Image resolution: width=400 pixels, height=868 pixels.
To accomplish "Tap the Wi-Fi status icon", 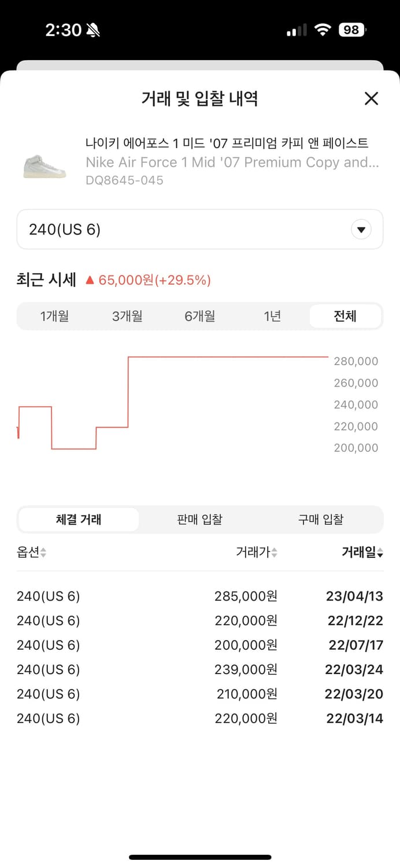I will 323,29.
